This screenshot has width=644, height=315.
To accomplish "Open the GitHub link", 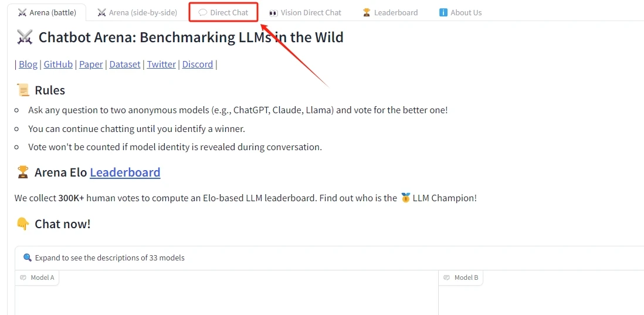I will click(x=58, y=65).
